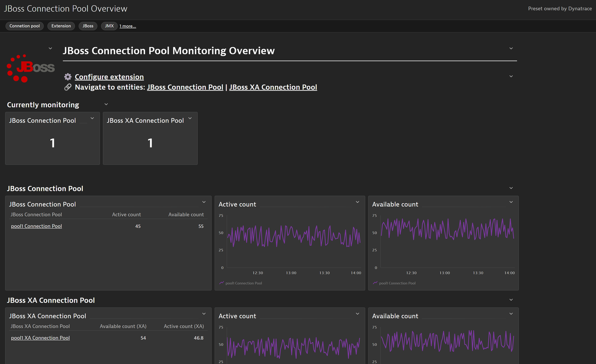
Task: Open menu of the XA Available count chart
Action: click(x=511, y=314)
